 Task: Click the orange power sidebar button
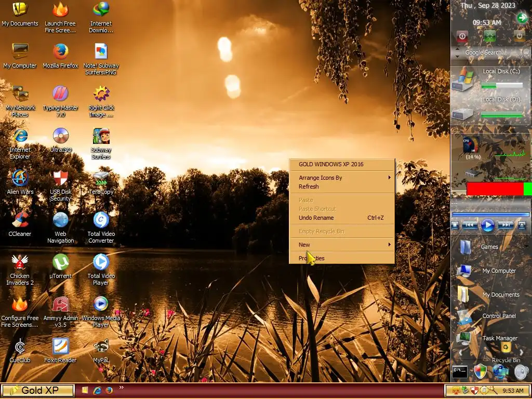[519, 36]
